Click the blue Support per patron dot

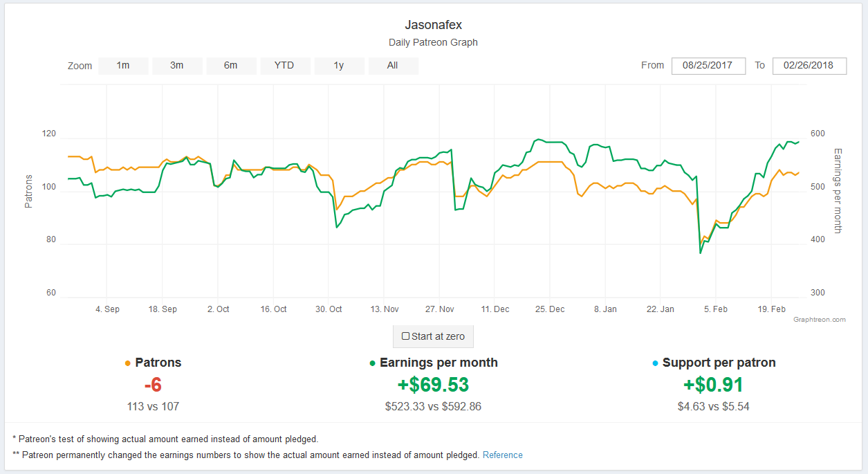[x=655, y=363]
